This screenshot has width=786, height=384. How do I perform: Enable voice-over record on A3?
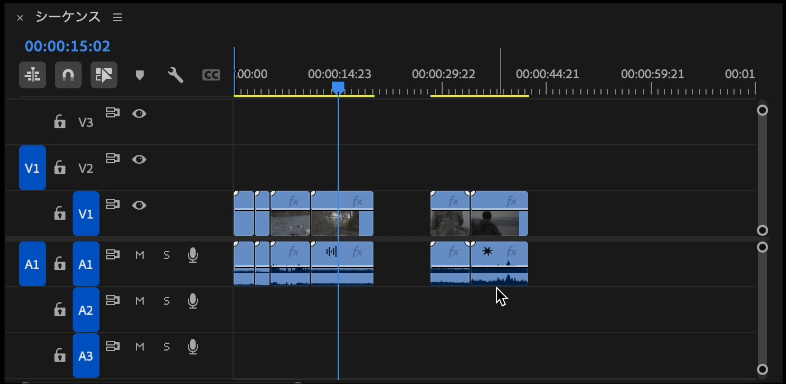(x=192, y=347)
